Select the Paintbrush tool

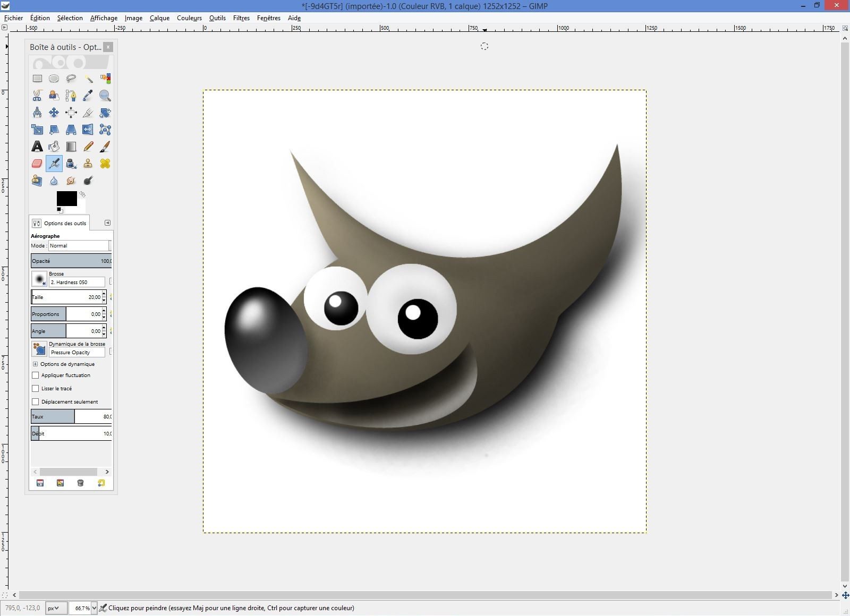coord(105,147)
